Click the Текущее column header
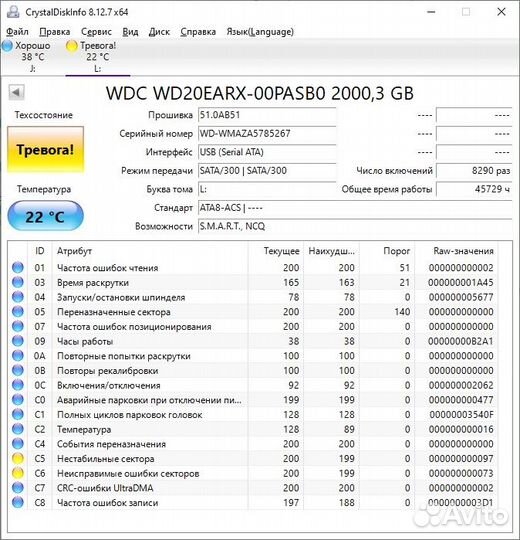The height and width of the screenshot is (540, 520). [x=275, y=251]
